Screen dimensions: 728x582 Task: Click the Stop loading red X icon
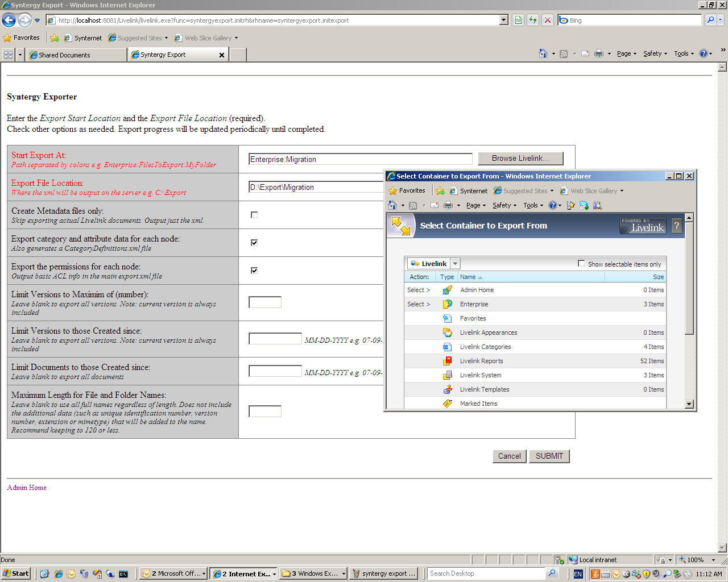click(x=548, y=20)
